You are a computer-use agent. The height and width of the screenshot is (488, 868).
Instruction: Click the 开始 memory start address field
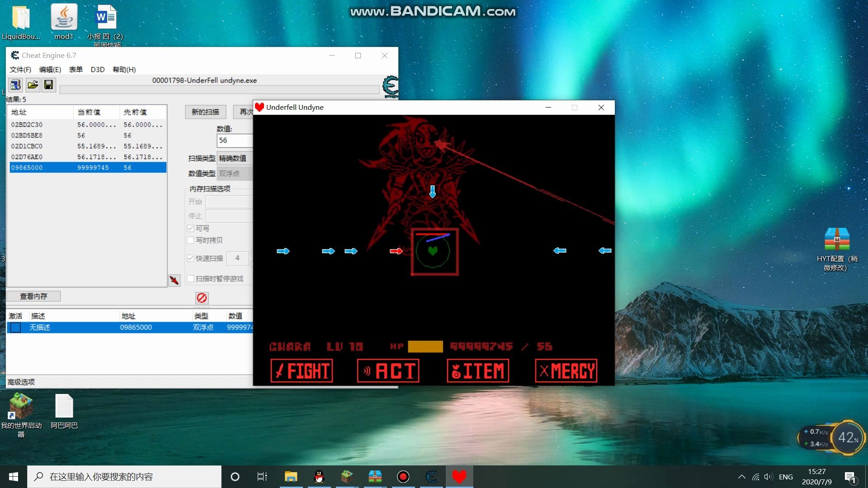coord(229,202)
